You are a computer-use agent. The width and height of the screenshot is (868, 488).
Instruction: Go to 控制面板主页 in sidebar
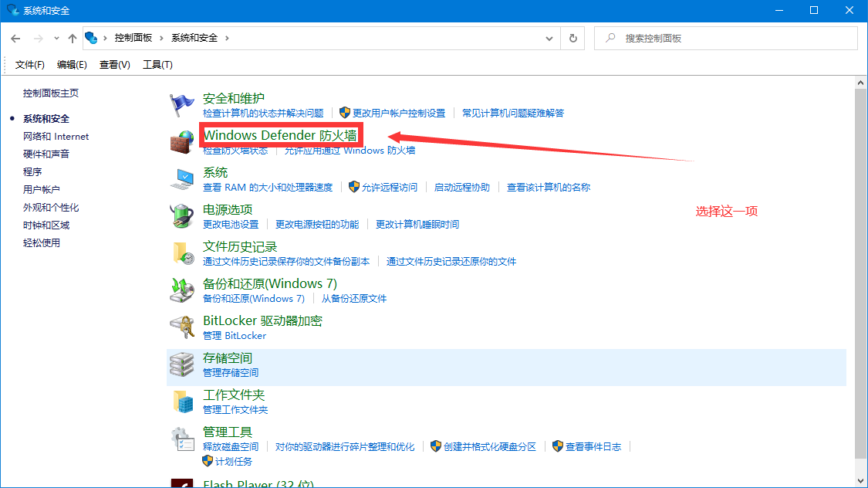click(x=51, y=93)
